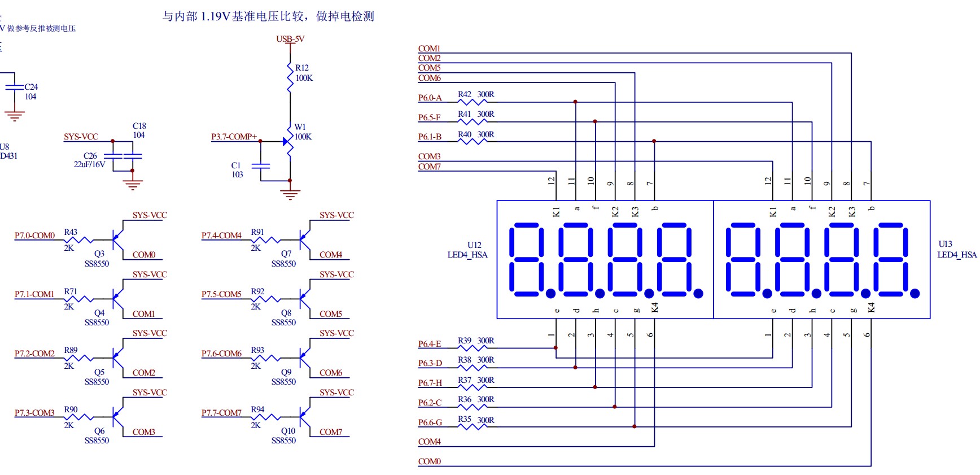
Task: Select the R41 300R resistor symbol
Action: coord(472,122)
